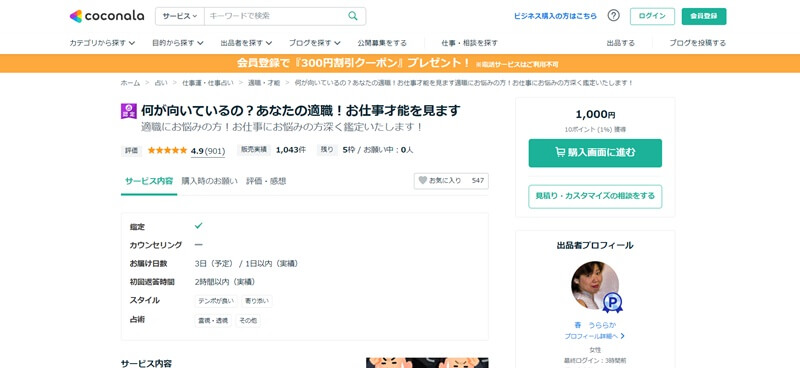Click the search magnifier icon
Screen dimensions: 800x368
[x=353, y=16]
